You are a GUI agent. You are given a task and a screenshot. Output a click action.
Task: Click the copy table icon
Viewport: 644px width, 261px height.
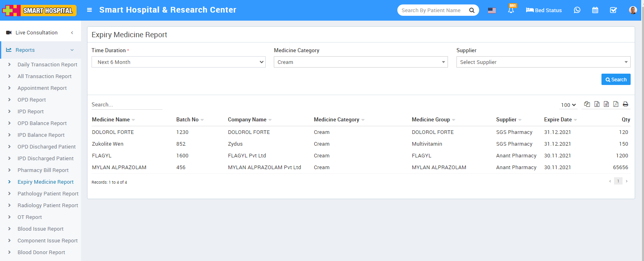(587, 104)
